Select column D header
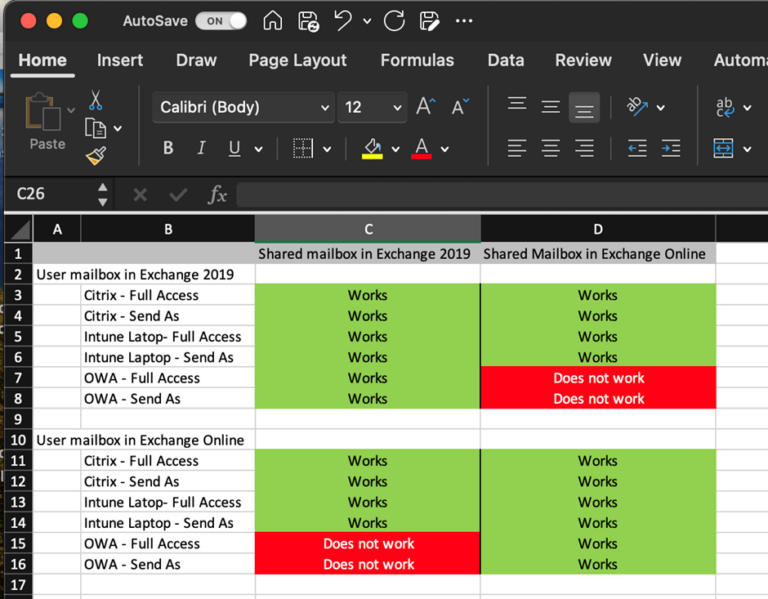Viewport: 768px width, 599px height. pos(597,229)
